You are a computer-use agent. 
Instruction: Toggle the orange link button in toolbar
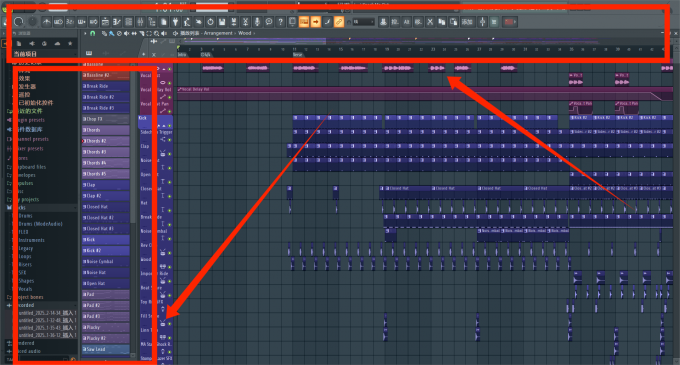click(x=339, y=22)
